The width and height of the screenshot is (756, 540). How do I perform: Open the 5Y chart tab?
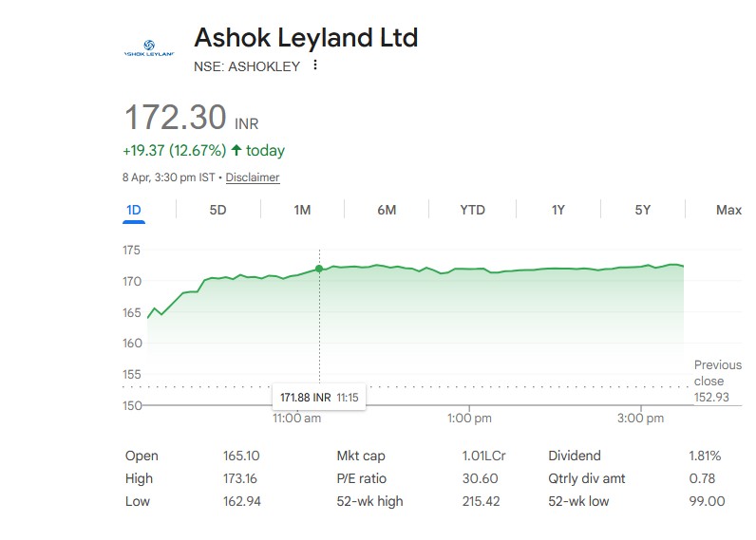pyautogui.click(x=643, y=210)
